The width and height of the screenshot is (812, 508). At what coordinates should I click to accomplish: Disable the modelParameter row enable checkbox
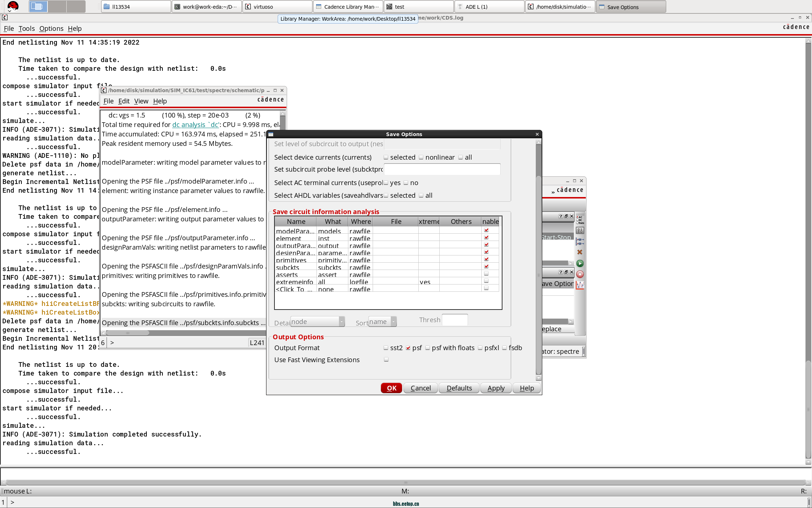pyautogui.click(x=486, y=230)
